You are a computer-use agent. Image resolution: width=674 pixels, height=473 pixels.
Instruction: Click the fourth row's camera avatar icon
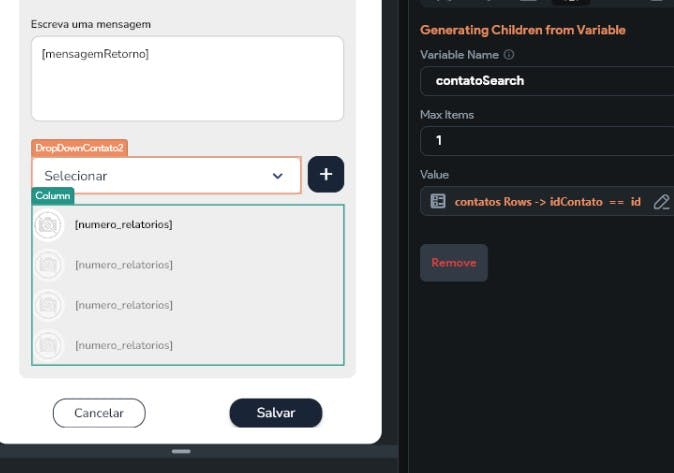pos(48,345)
